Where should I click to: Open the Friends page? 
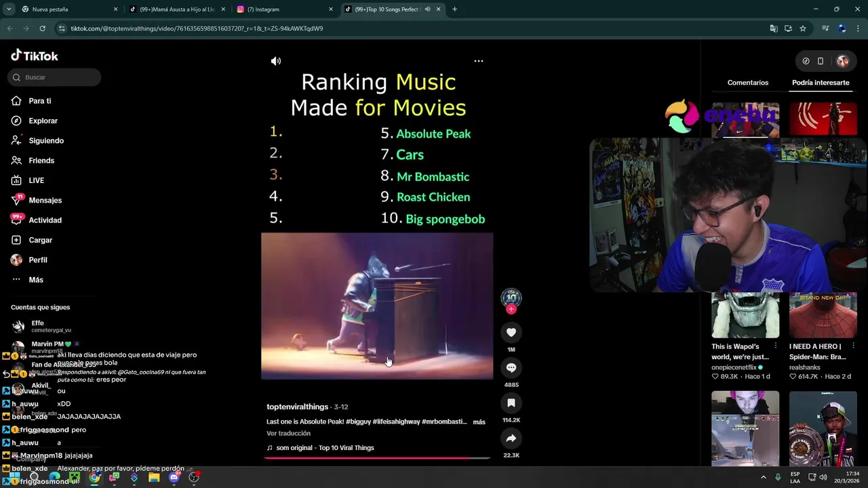pos(41,161)
